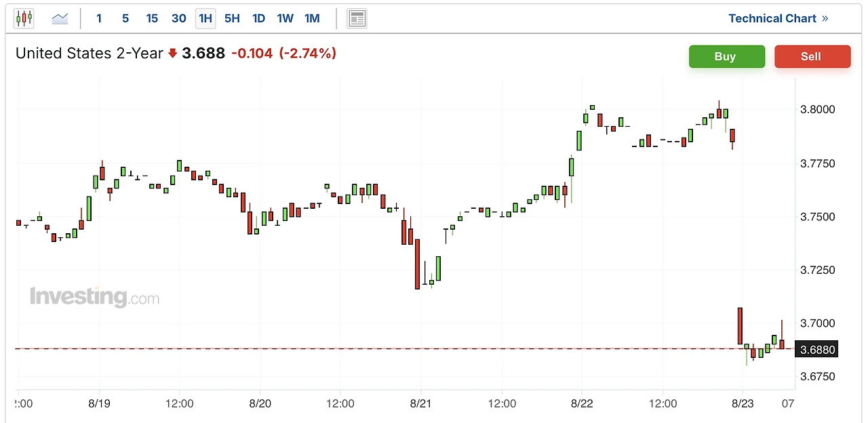Select the candlestick chart type icon
The height and width of the screenshot is (423, 868).
pos(24,18)
